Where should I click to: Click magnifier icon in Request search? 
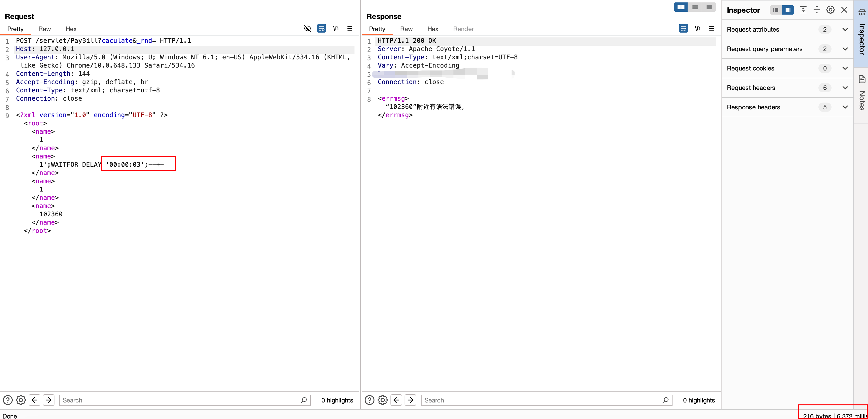pyautogui.click(x=304, y=400)
